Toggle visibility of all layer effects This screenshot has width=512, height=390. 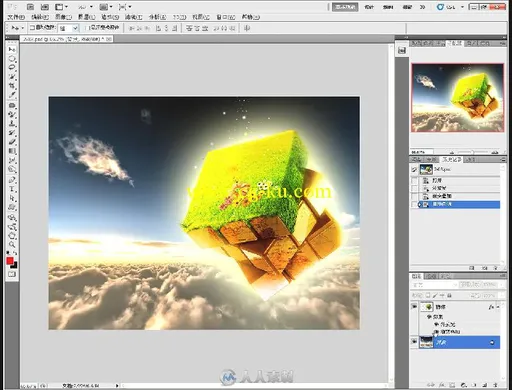430,317
